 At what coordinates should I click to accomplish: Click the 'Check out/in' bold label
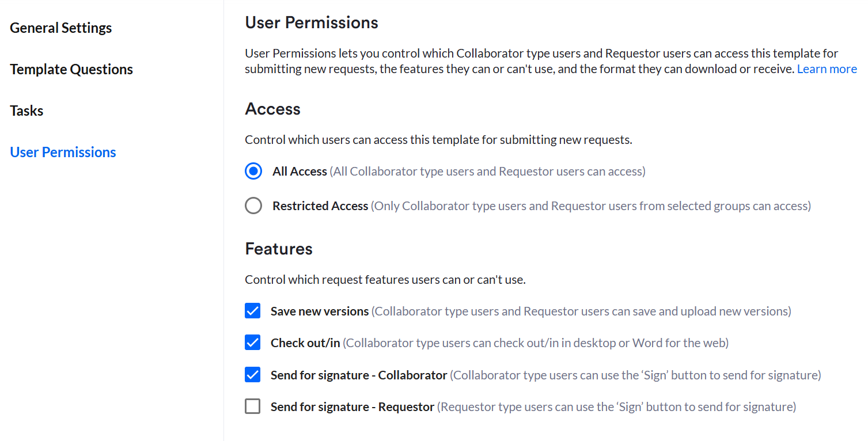click(x=305, y=343)
